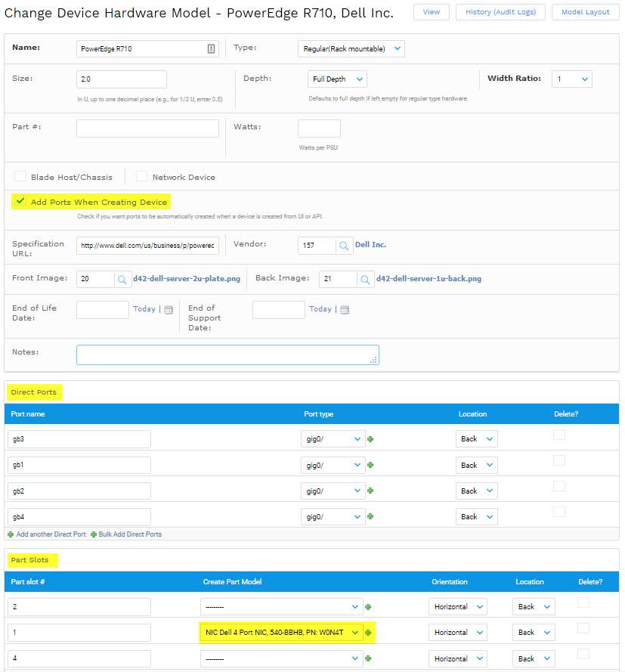Click Today for End of Support Date
625x672 pixels.
point(320,309)
